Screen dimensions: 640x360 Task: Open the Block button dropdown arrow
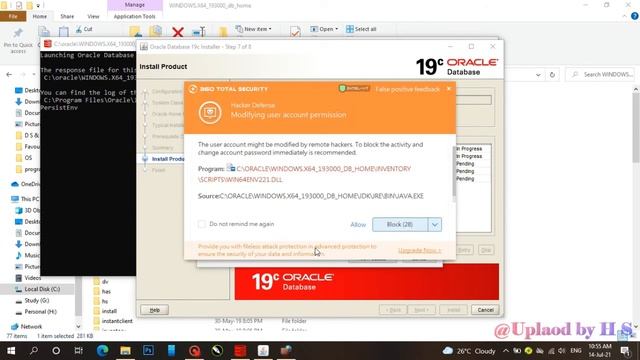(435, 224)
